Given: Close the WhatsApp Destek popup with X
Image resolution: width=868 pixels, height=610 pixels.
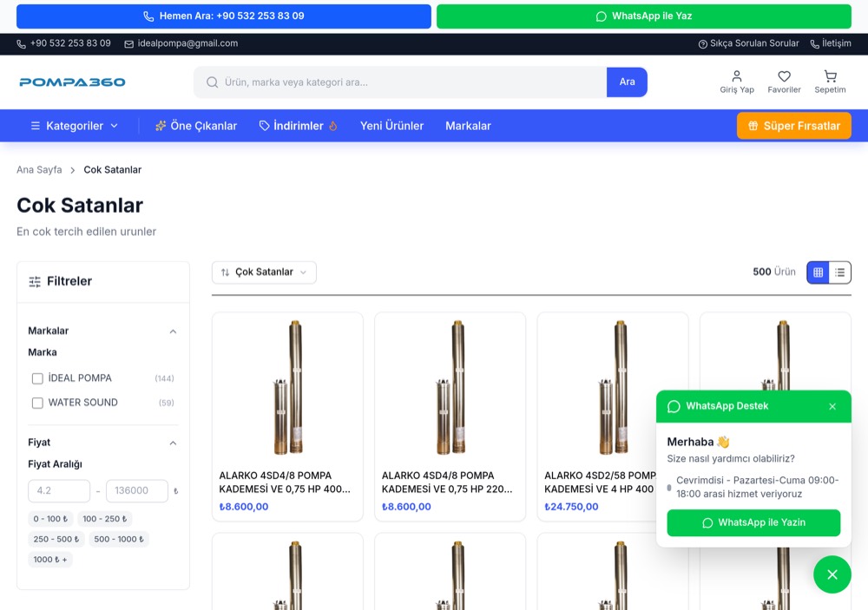Looking at the screenshot, I should [832, 406].
